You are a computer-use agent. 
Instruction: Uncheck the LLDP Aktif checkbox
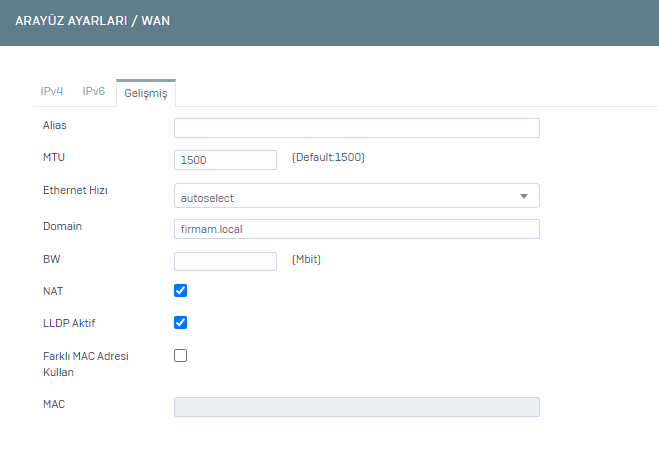(181, 322)
